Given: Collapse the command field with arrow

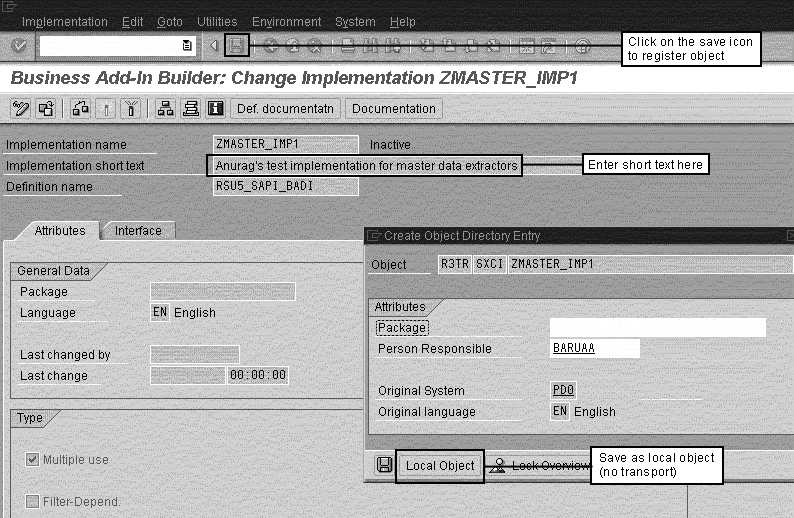Looking at the screenshot, I should pos(213,46).
